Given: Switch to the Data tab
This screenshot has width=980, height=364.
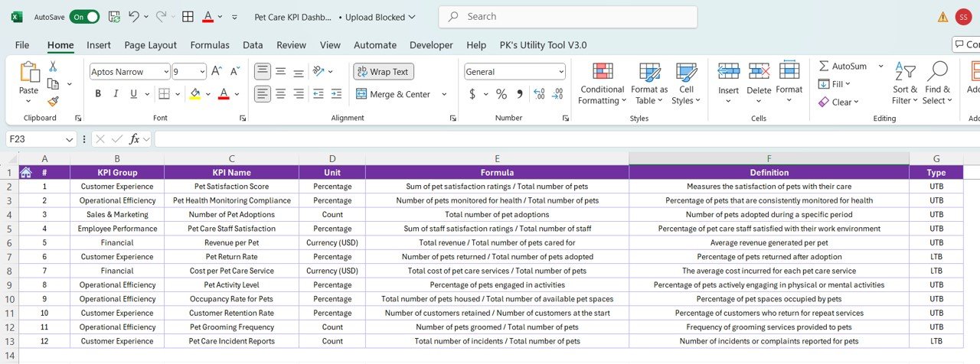Looking at the screenshot, I should 253,45.
